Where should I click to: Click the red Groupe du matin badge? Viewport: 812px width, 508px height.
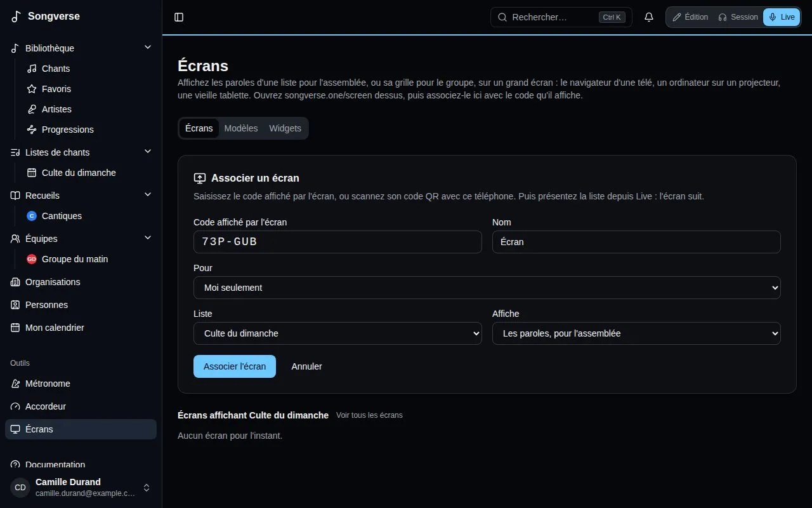32,259
